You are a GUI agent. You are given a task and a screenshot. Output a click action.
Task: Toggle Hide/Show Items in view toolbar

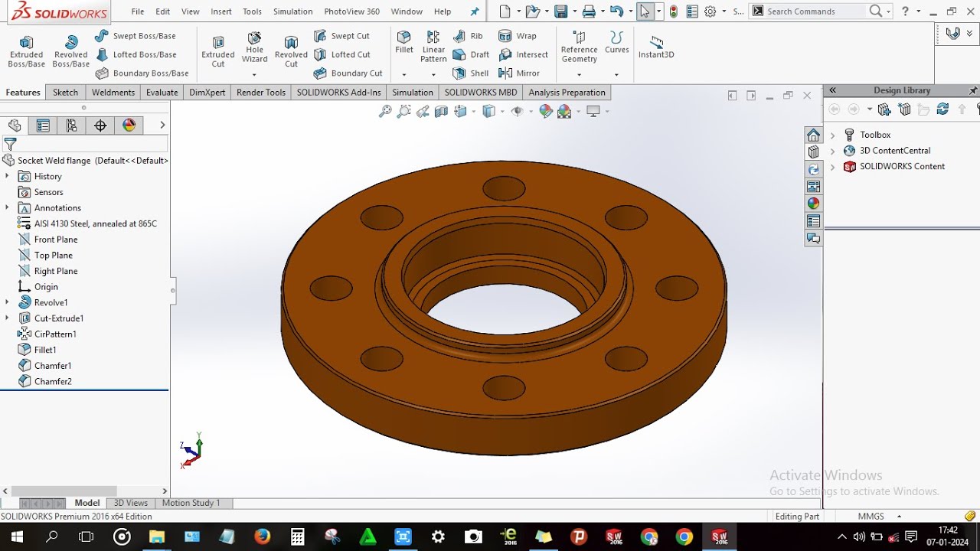coord(517,112)
